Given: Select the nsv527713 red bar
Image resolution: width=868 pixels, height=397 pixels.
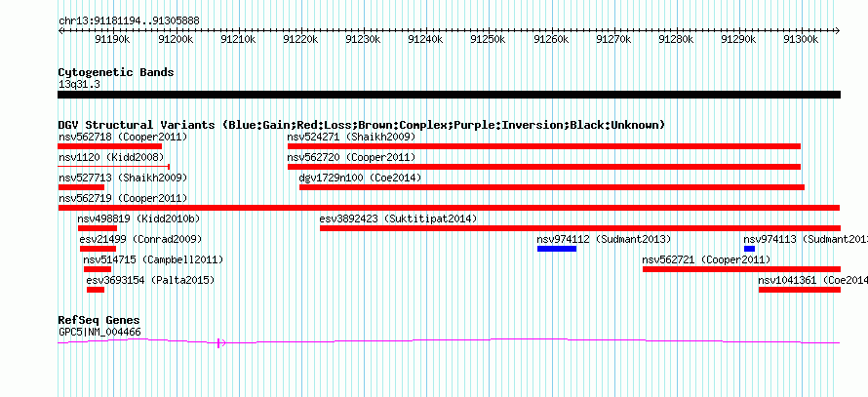Looking at the screenshot, I should click(81, 187).
